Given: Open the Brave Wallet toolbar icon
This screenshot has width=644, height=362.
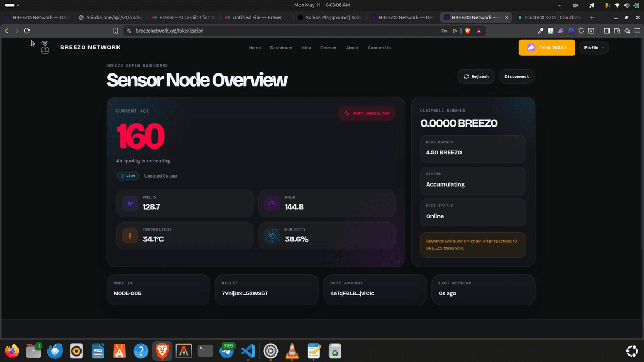Looking at the screenshot, I should [x=617, y=31].
